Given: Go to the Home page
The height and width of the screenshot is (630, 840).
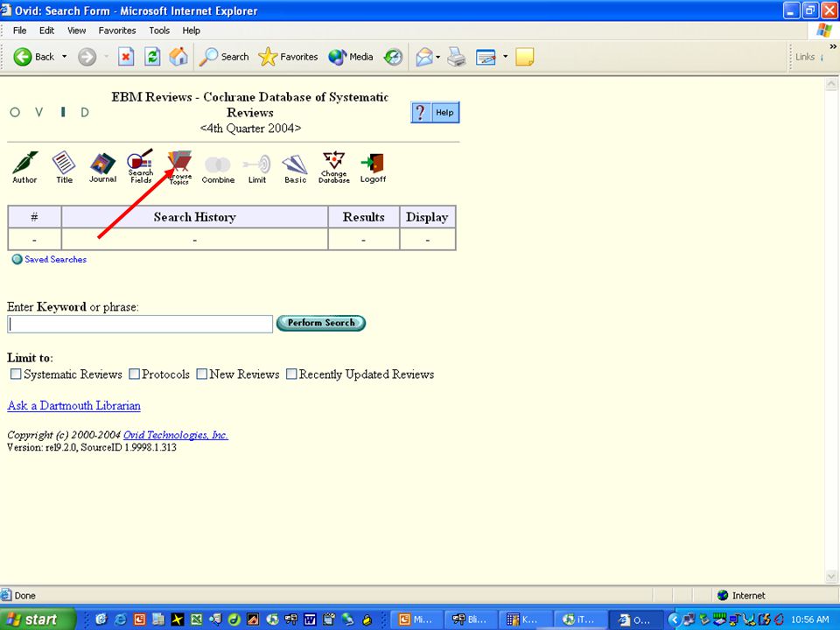Looking at the screenshot, I should click(178, 57).
